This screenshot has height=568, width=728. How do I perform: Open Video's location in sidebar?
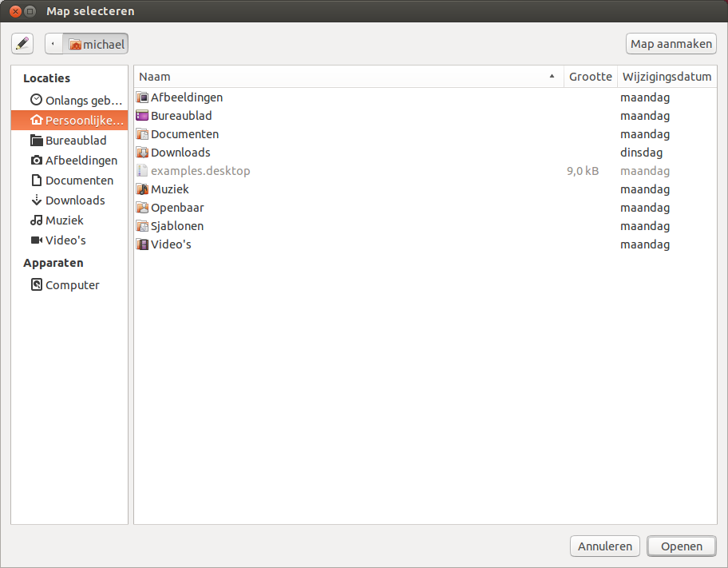click(65, 240)
